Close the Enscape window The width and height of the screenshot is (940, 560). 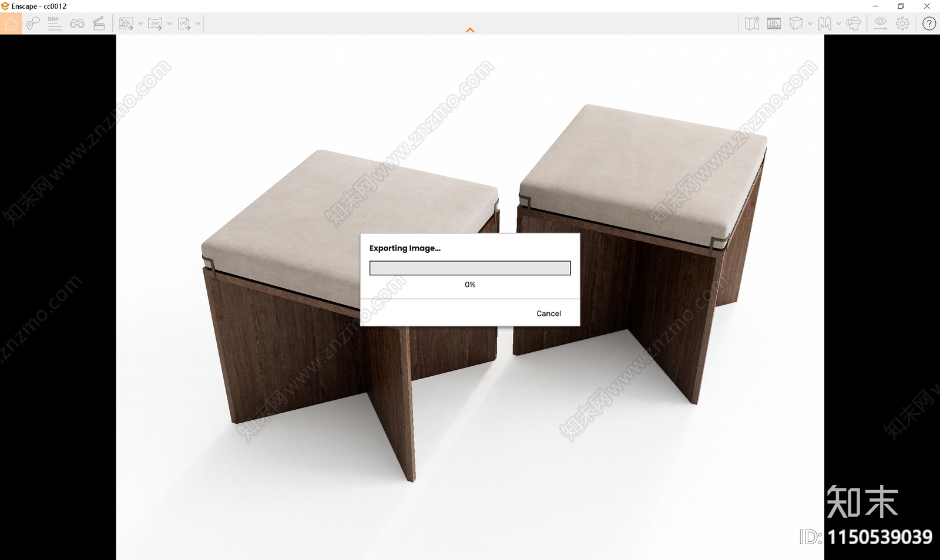coord(926,6)
